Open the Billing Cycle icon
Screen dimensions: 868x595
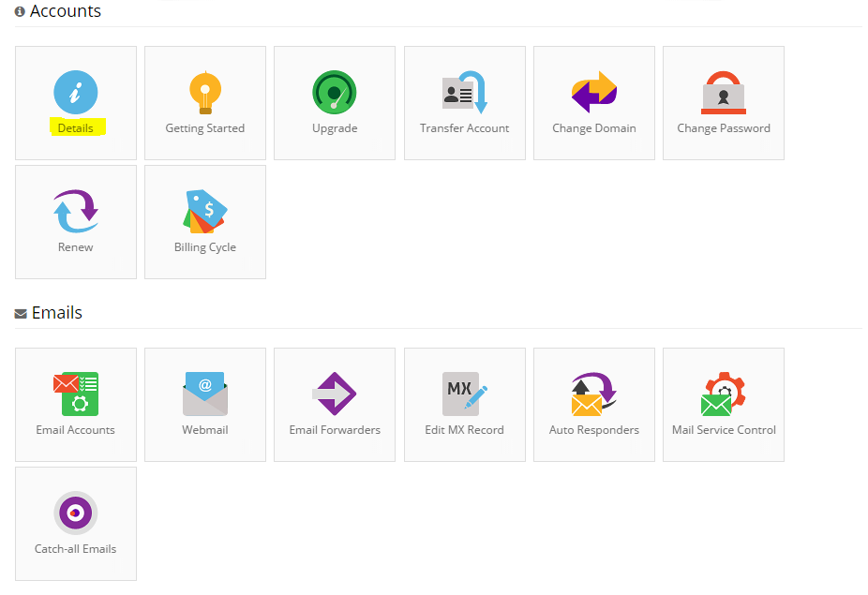click(x=205, y=211)
